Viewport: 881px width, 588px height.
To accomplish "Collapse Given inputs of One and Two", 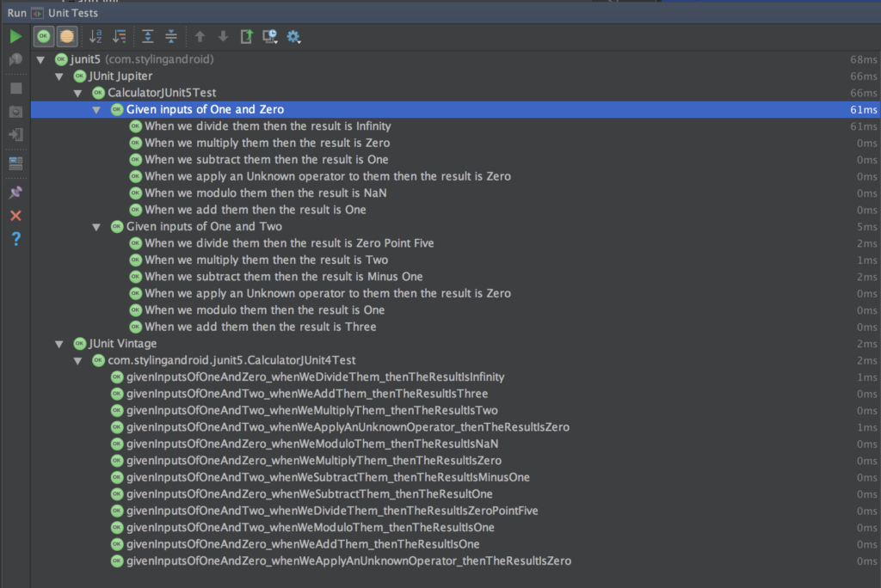I will tap(96, 227).
